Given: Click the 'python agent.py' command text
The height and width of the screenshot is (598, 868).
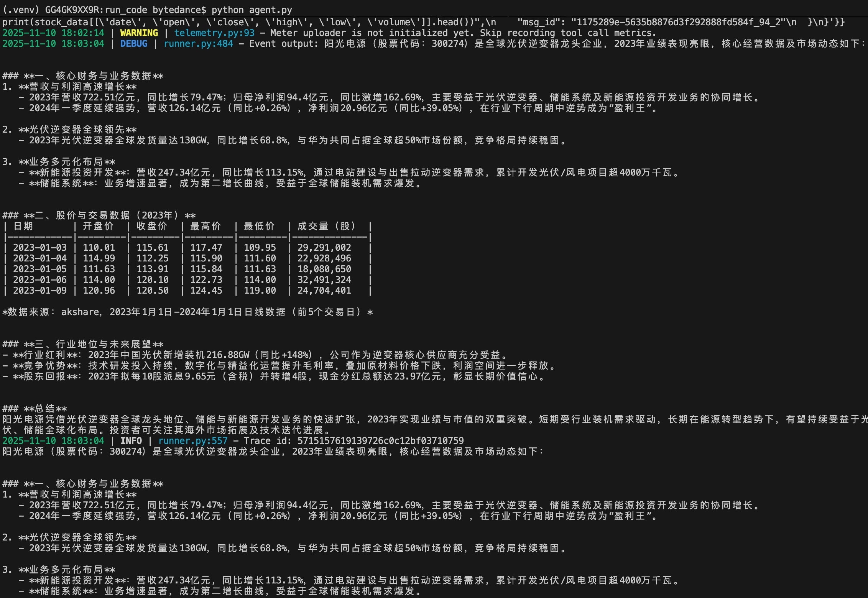Looking at the screenshot, I should [252, 10].
